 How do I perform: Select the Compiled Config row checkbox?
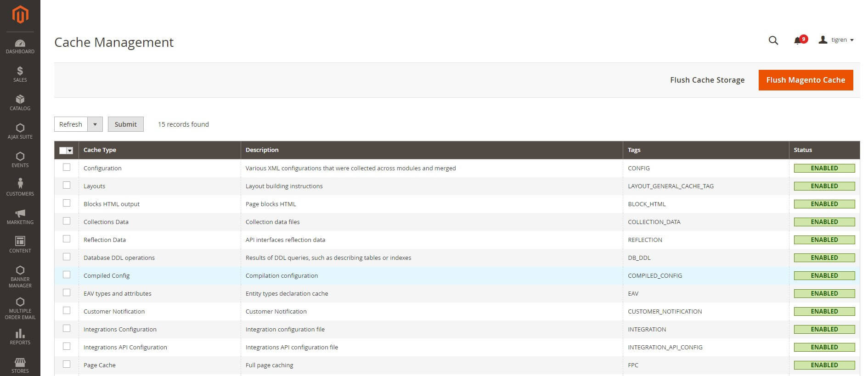click(x=67, y=275)
